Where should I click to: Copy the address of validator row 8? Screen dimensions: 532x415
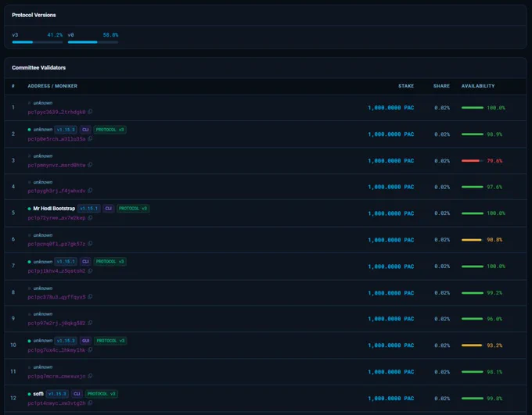tap(90, 297)
